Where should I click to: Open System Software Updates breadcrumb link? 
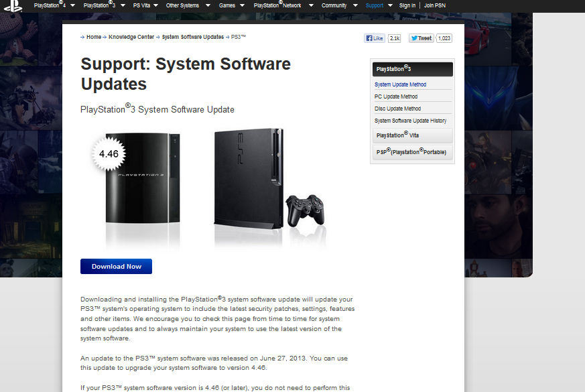coord(193,37)
